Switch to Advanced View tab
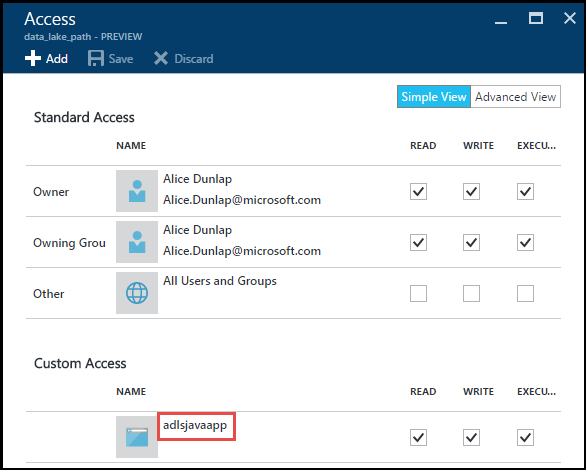The height and width of the screenshot is (470, 586). 515,97
